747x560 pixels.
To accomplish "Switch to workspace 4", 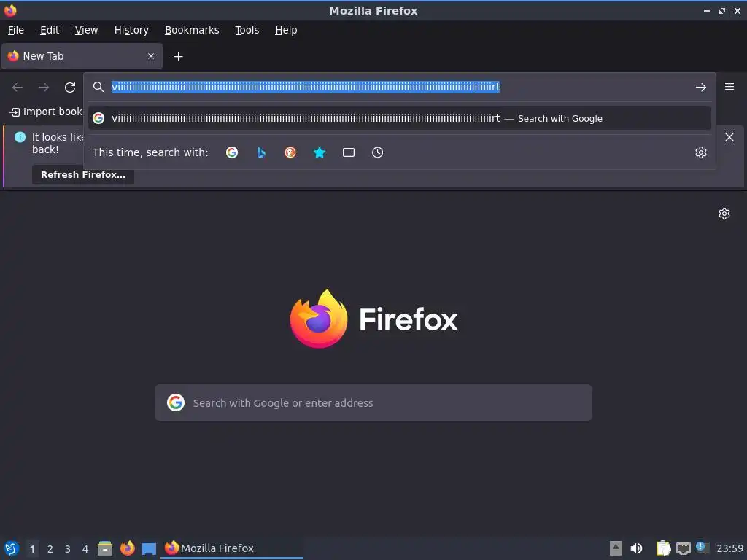I will [85, 548].
